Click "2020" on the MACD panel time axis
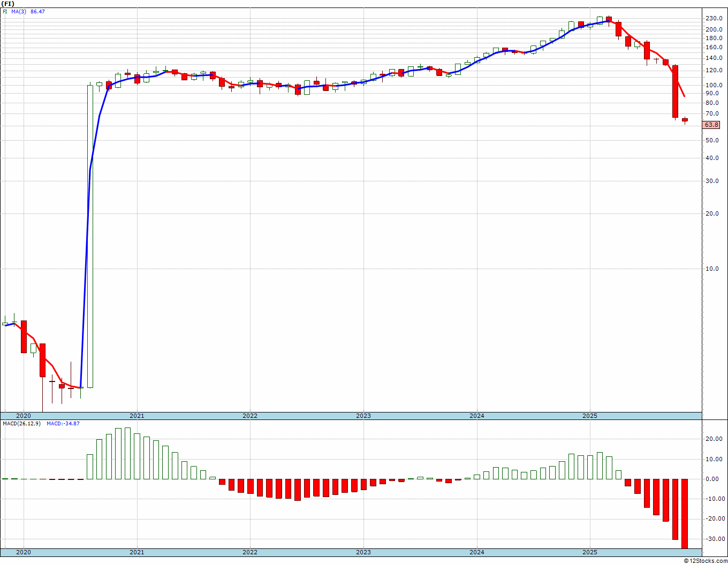The height and width of the screenshot is (565, 728). tap(24, 552)
